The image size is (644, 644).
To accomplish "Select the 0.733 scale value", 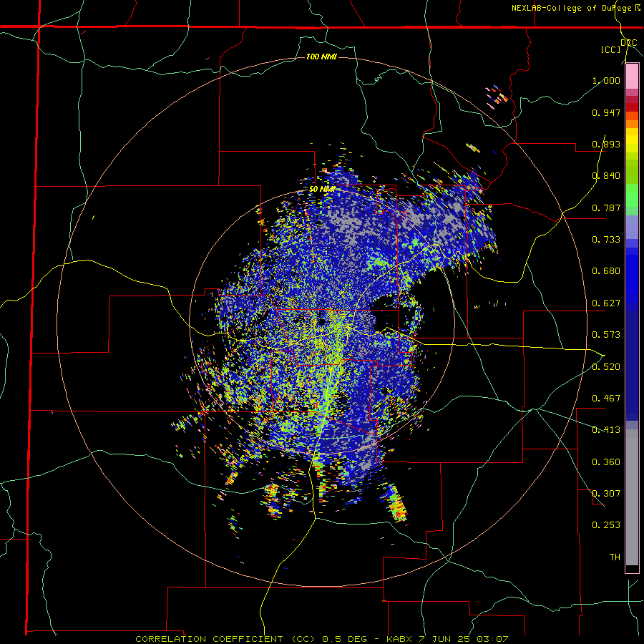I will coord(606,240).
